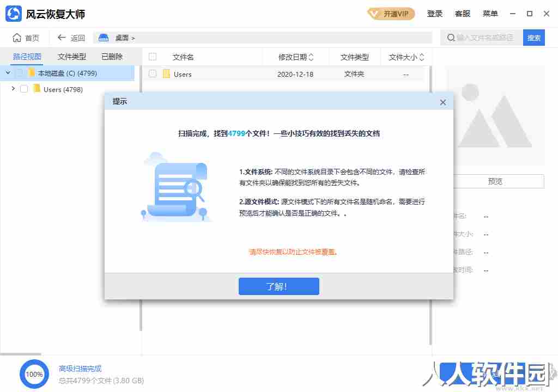Open the 登录 login link
This screenshot has width=558, height=392.
tap(434, 14)
